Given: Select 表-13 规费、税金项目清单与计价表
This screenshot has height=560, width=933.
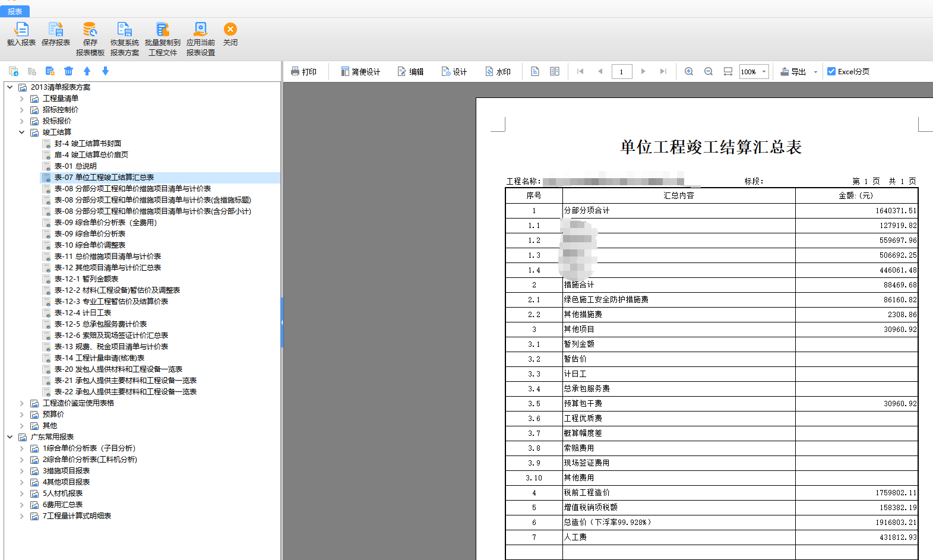Looking at the screenshot, I should [111, 346].
